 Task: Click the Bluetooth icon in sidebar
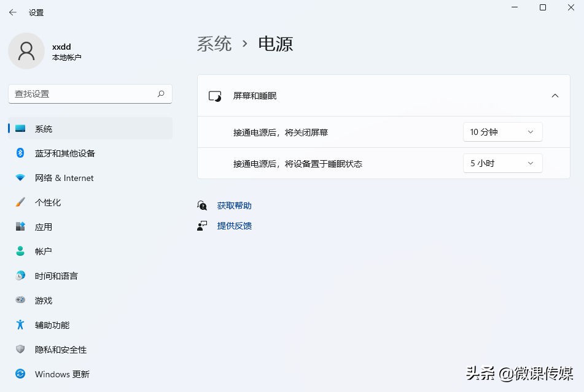[x=20, y=153]
